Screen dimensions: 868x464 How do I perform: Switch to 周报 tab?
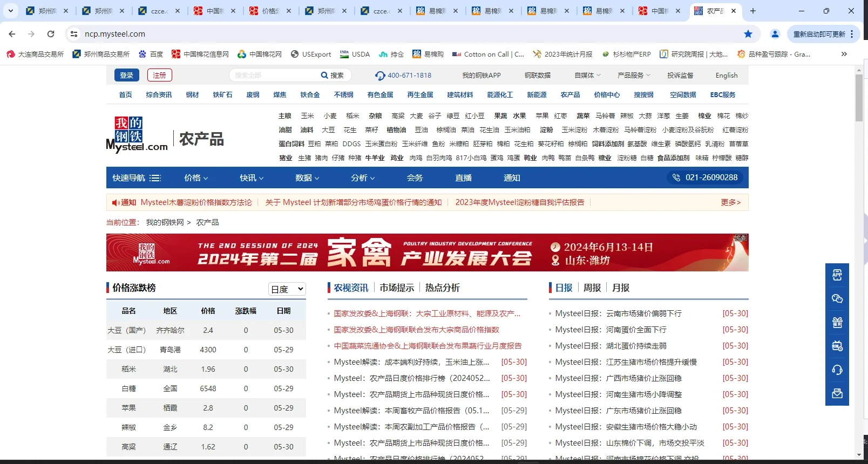pyautogui.click(x=592, y=288)
